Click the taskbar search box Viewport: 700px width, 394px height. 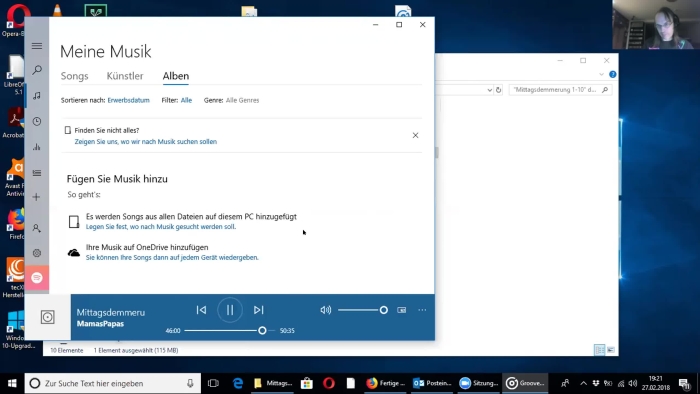pos(112,383)
